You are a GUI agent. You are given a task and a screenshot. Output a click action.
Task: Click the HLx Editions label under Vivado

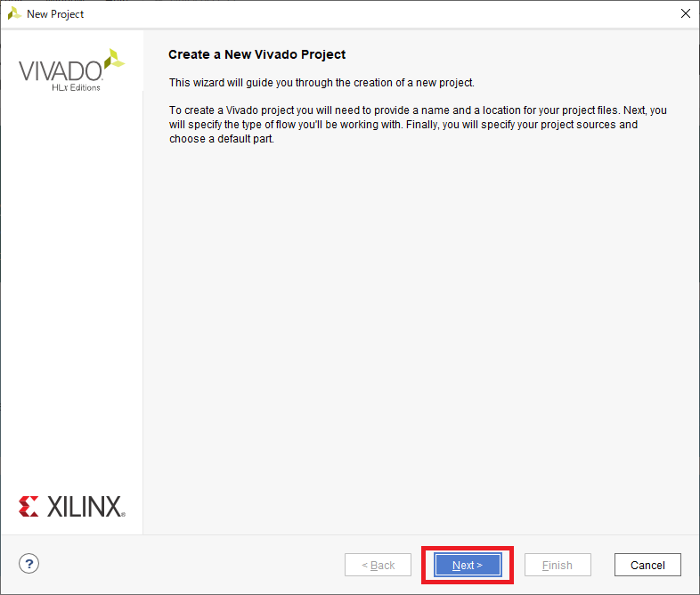[x=76, y=87]
